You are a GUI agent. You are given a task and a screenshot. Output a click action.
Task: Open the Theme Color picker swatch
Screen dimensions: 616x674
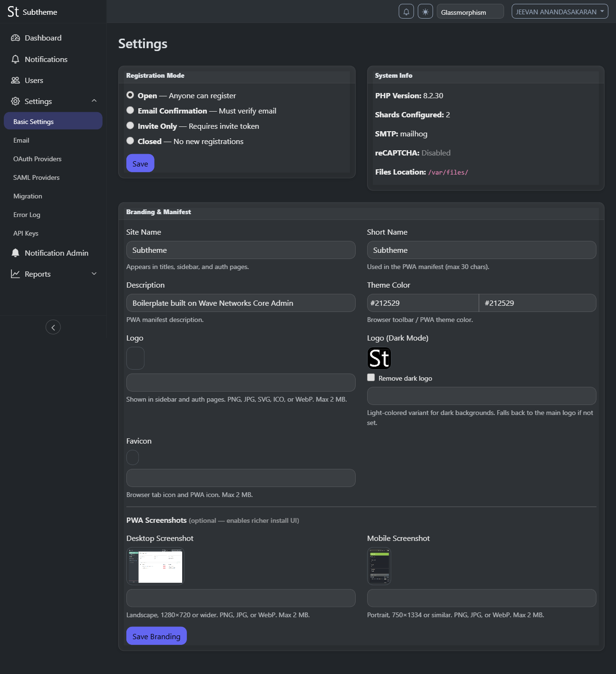pyautogui.click(x=423, y=303)
